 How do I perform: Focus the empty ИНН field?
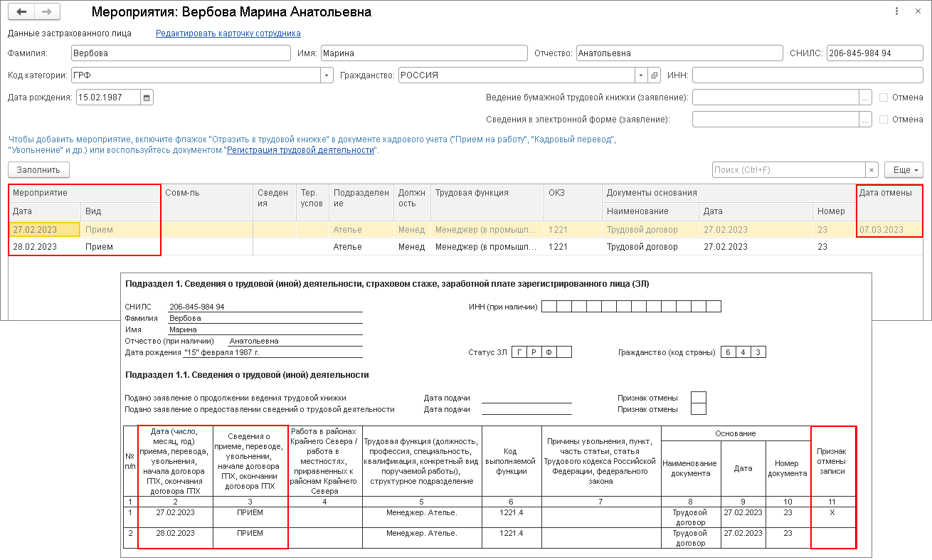point(807,75)
